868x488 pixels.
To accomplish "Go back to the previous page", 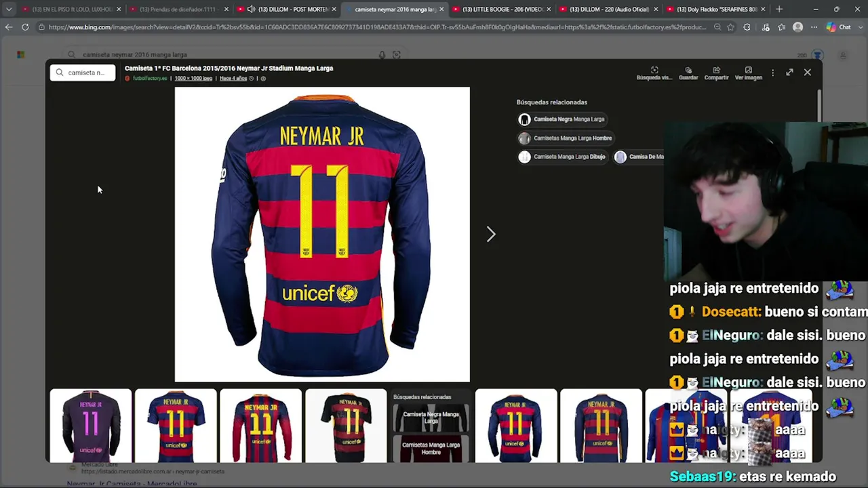I will [x=8, y=27].
